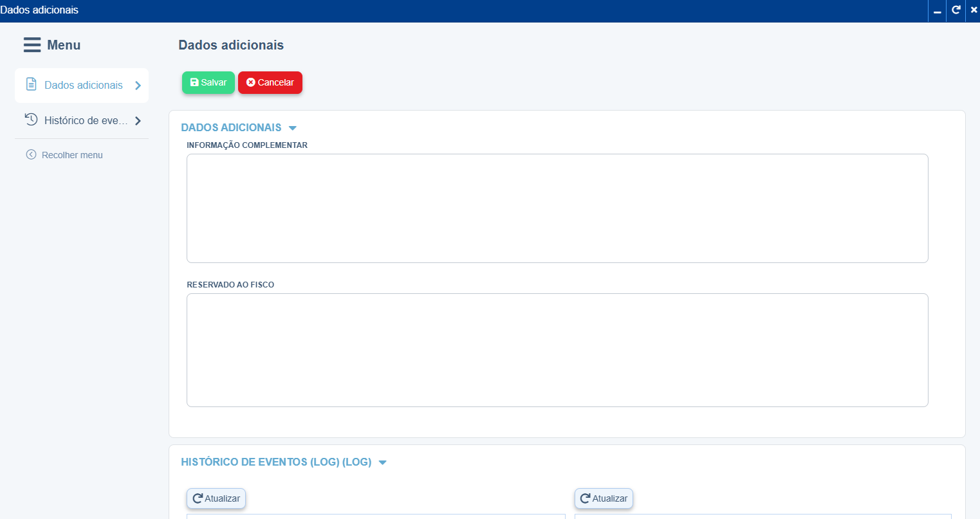Select Dados adicionais in the side menu

(x=83, y=85)
